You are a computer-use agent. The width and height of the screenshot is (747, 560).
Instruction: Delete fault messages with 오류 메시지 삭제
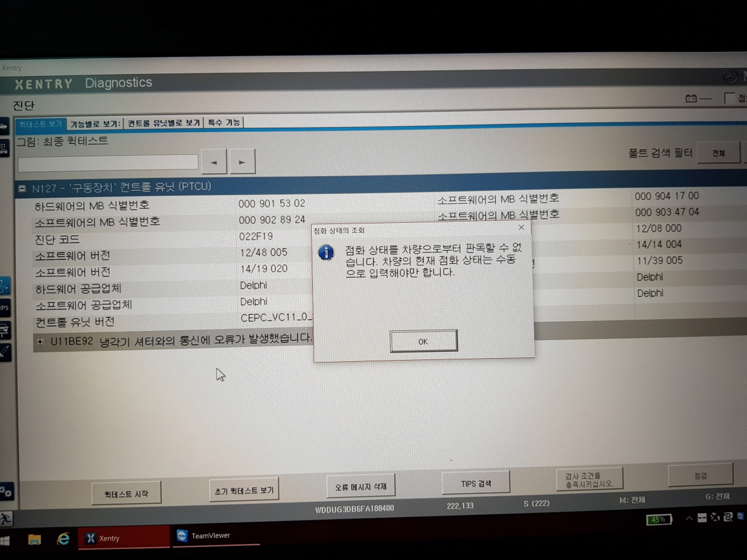tap(361, 487)
